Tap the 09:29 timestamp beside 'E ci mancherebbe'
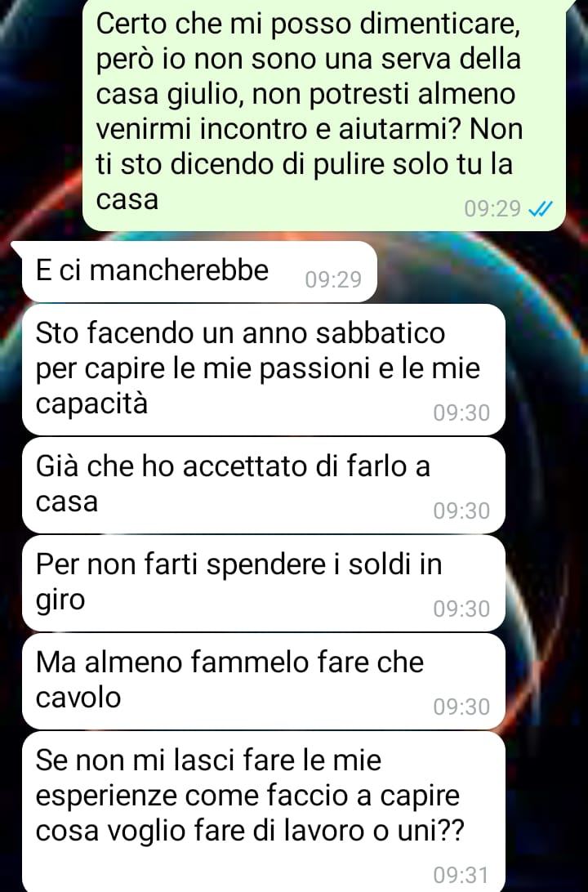 click(333, 280)
